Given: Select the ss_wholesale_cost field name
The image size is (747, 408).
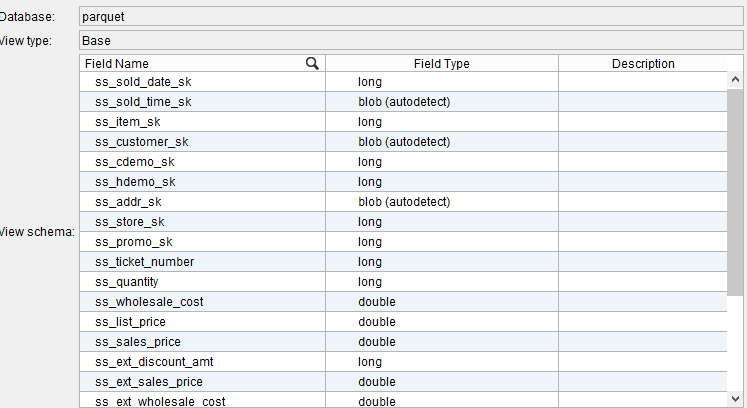Looking at the screenshot, I should tap(149, 302).
